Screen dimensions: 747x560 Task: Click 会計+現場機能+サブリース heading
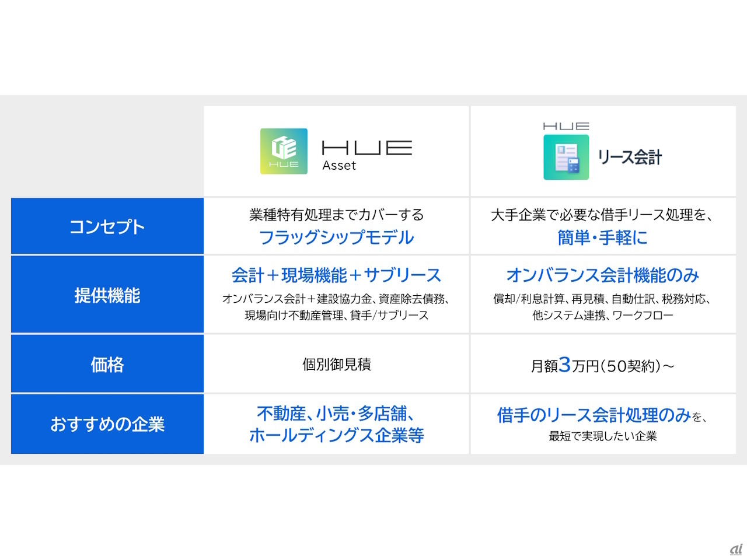pos(337,275)
